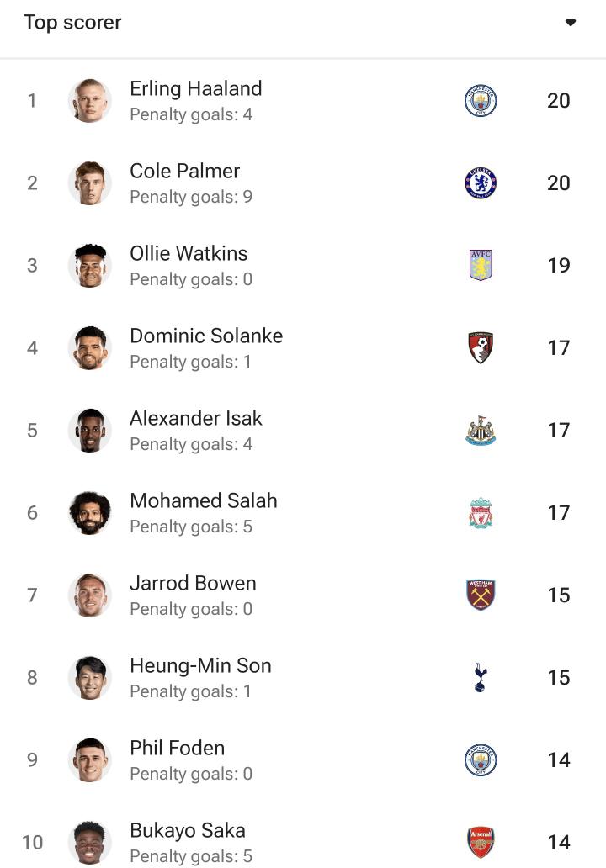Click the Tottenham crest beside Heung-Min Son
The image size is (606, 868).
pyautogui.click(x=481, y=678)
